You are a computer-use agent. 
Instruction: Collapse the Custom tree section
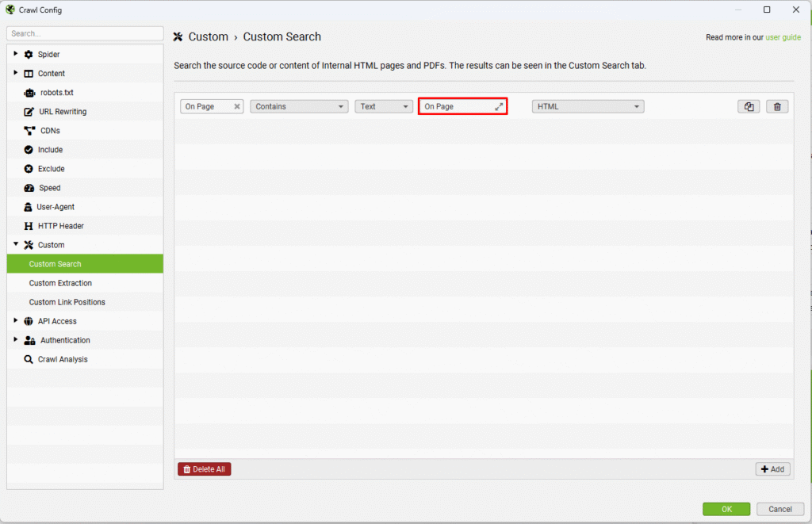15,244
